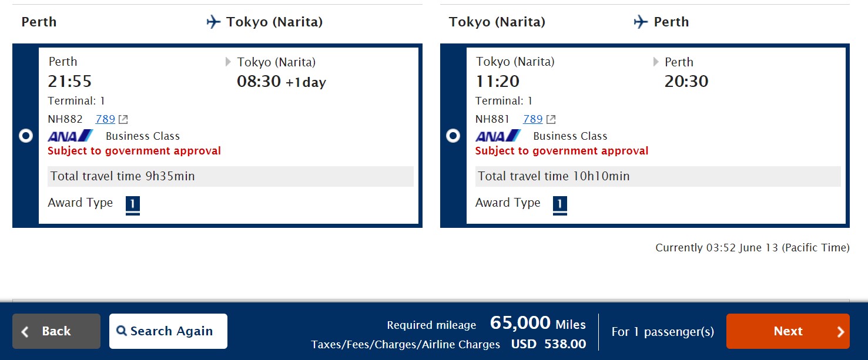Click the Award Type 1 badge on return flight
Viewport: 868px width, 360px height.
(560, 204)
